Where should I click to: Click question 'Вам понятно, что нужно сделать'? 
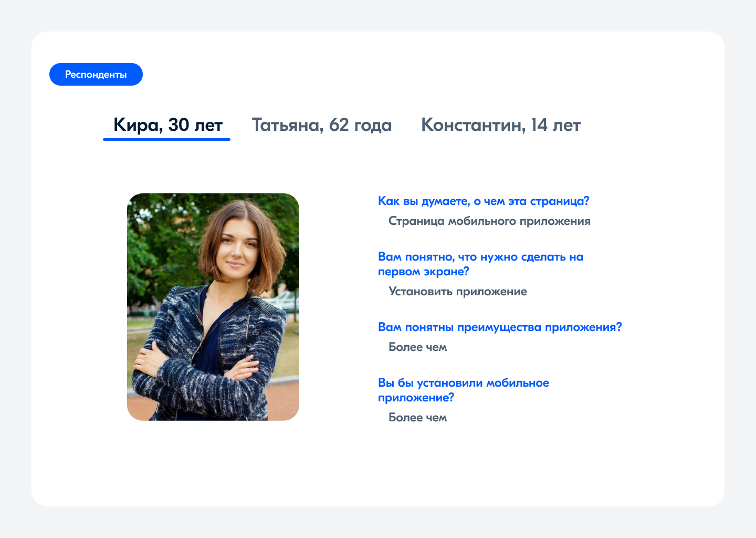[x=480, y=257]
